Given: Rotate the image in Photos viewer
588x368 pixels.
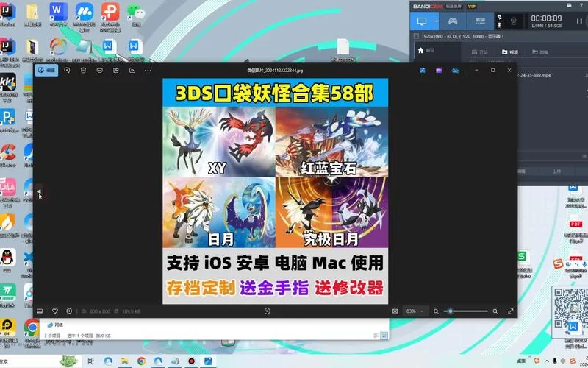Looking at the screenshot, I should [x=67, y=70].
